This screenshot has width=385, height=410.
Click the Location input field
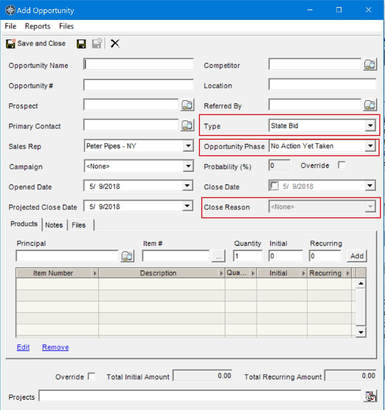[322, 85]
